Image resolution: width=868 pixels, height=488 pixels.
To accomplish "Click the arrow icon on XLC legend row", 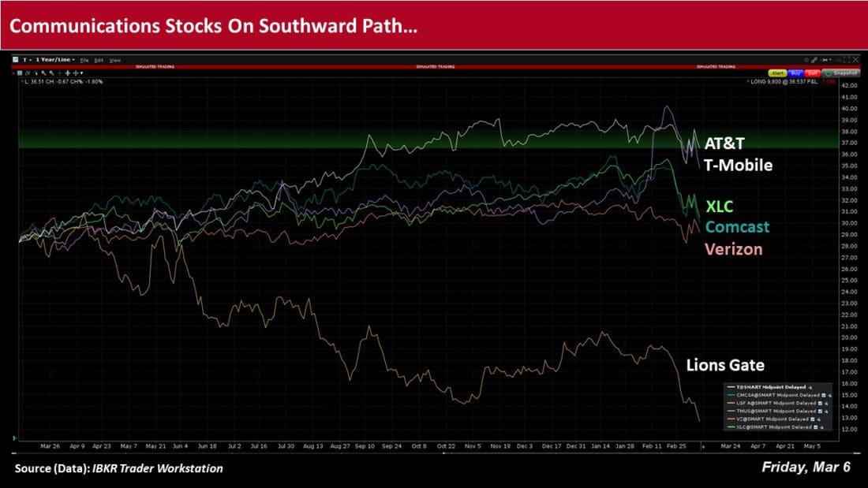I will pos(821,427).
